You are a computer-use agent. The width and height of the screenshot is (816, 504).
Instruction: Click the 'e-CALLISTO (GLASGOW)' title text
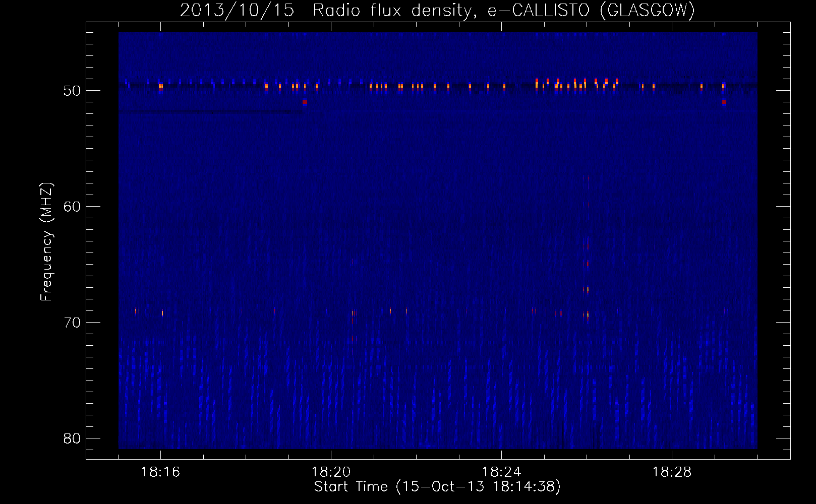coord(591,11)
